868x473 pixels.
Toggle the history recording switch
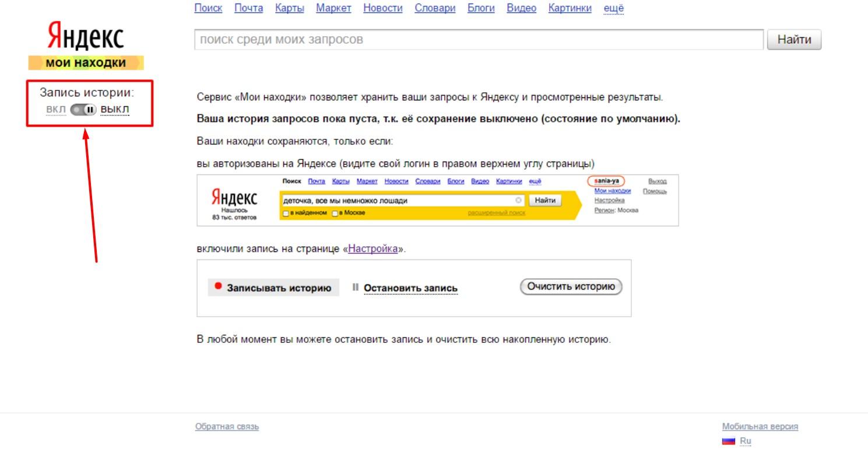click(83, 110)
